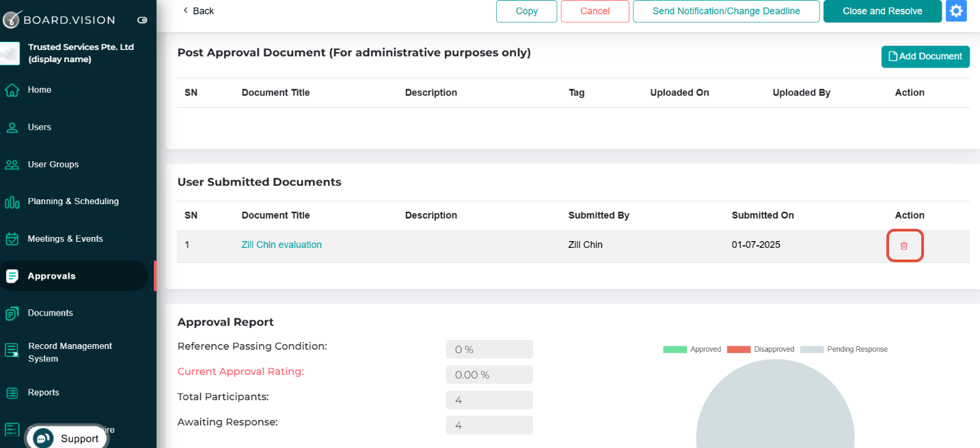This screenshot has width=980, height=448.
Task: Click the red Cancel button
Action: tap(595, 11)
